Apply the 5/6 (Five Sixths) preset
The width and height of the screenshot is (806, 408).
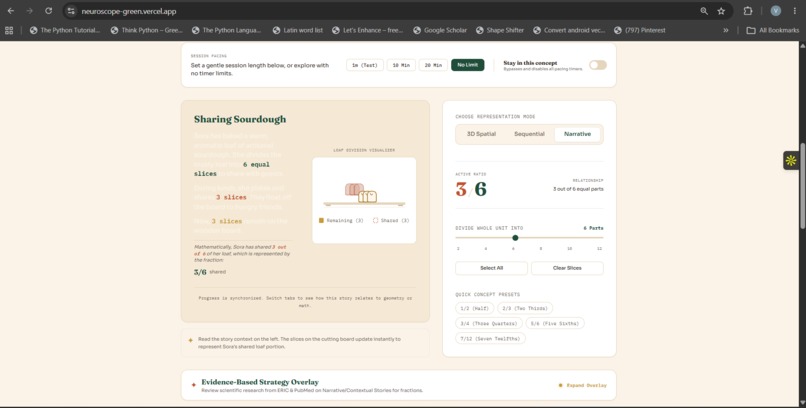[x=555, y=323]
